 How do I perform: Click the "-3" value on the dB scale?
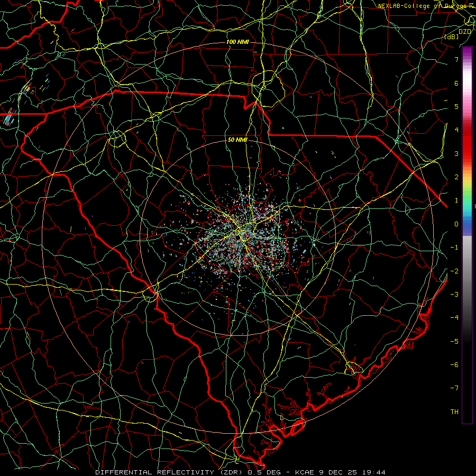tap(454, 295)
